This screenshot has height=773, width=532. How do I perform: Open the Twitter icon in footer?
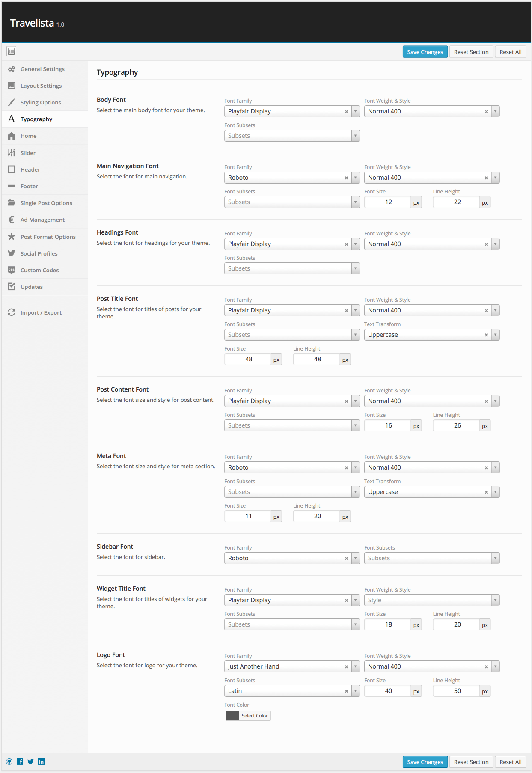30,761
